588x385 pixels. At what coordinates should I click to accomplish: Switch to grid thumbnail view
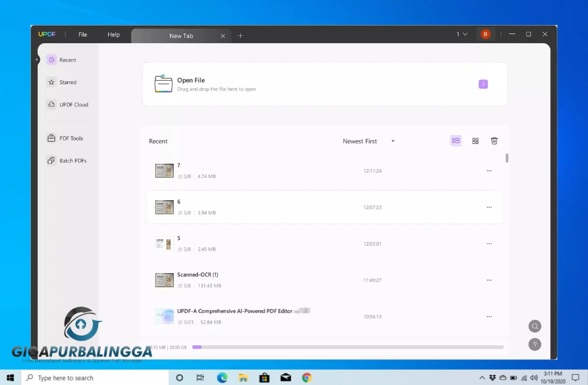pyautogui.click(x=475, y=141)
